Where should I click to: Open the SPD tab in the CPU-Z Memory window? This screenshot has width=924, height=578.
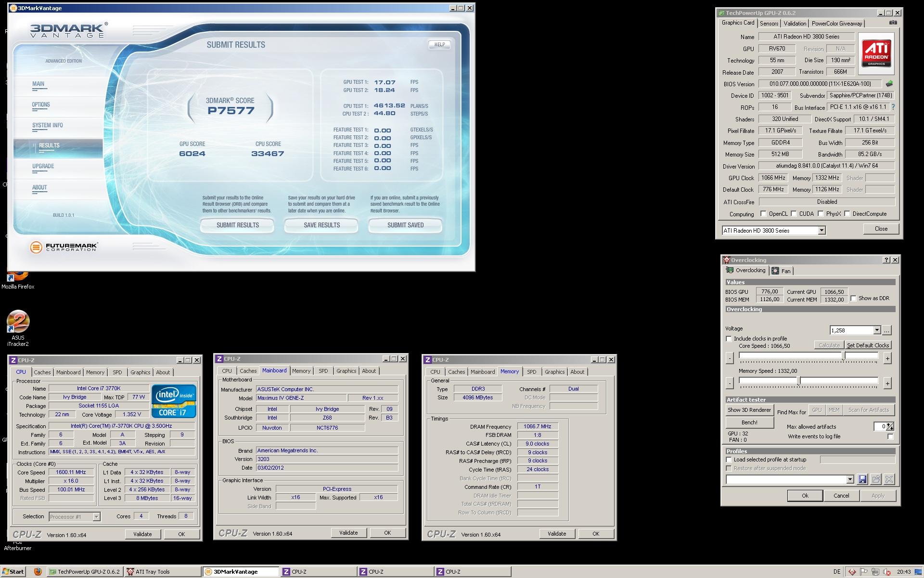[531, 372]
